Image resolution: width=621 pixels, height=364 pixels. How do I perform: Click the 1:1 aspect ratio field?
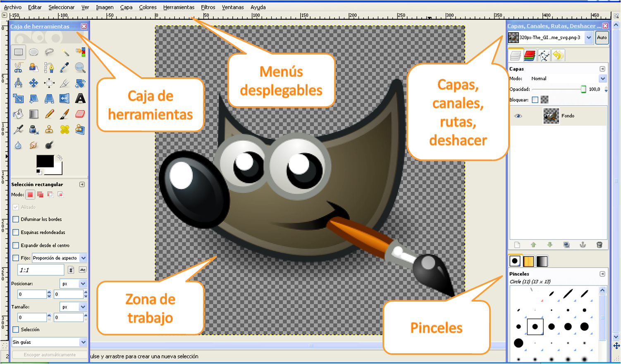[x=41, y=270]
